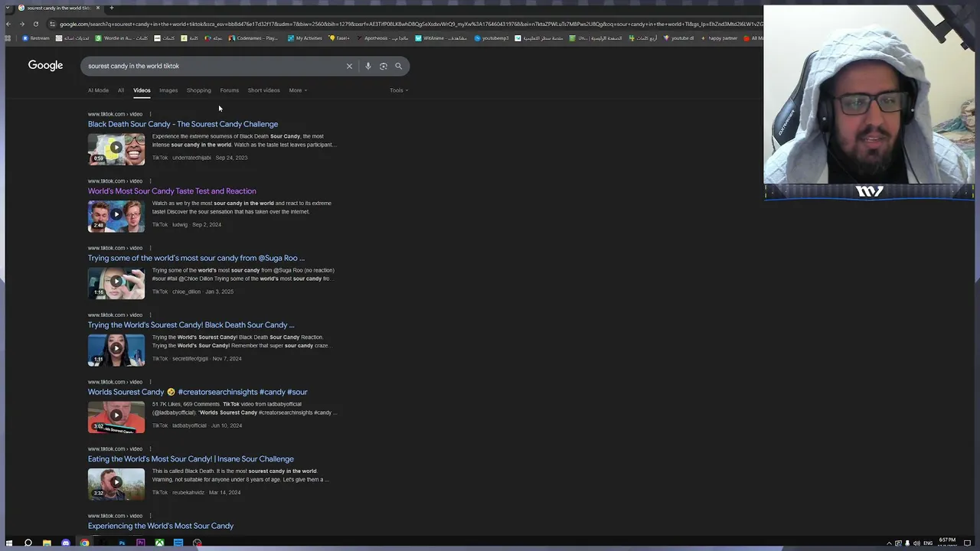Screen dimensions: 980x551
Task: Select the Videos tab
Action: (142, 90)
